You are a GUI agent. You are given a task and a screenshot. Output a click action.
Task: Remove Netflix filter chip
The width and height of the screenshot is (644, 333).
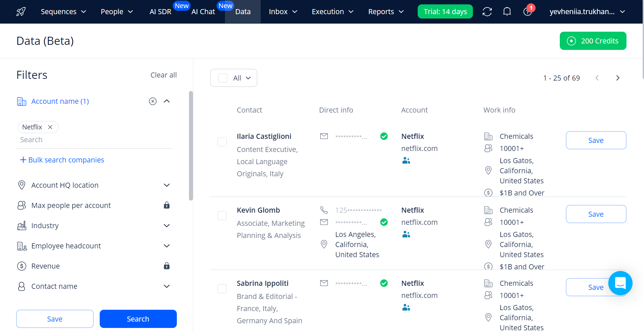pos(50,127)
